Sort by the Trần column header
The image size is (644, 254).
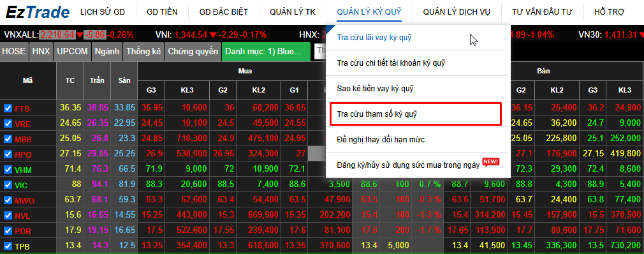coord(98,80)
